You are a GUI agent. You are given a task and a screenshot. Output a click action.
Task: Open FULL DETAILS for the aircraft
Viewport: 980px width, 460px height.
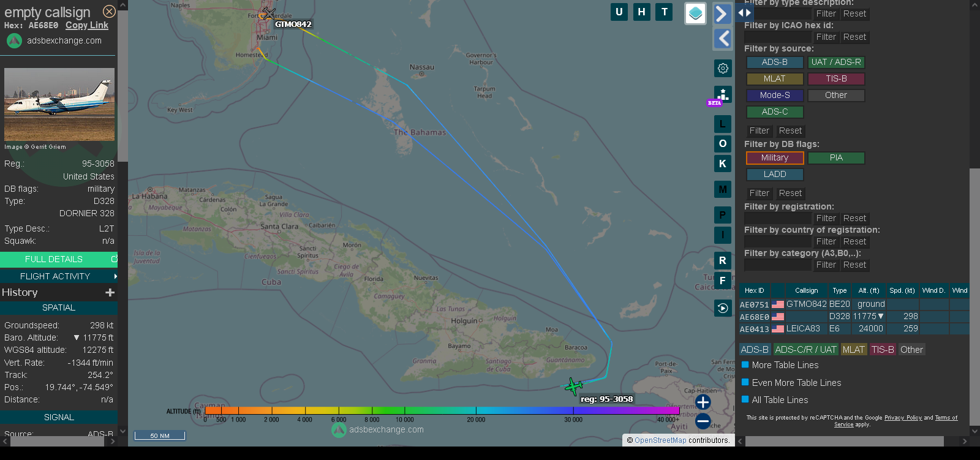pos(59,259)
